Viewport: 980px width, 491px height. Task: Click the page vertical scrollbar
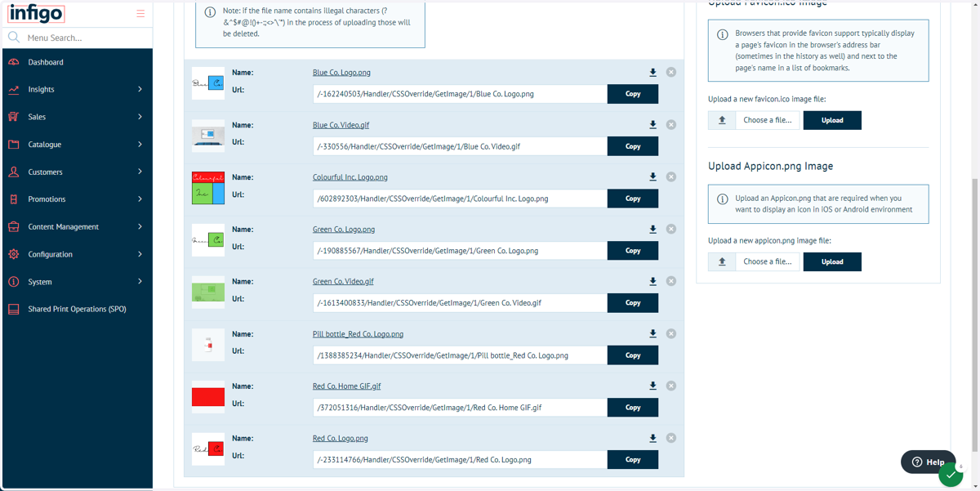975,315
